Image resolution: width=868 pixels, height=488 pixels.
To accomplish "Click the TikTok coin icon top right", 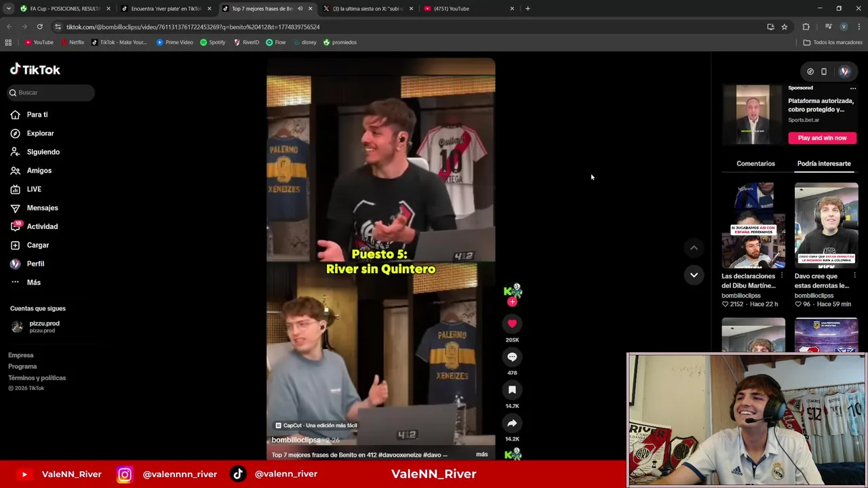I will [810, 71].
